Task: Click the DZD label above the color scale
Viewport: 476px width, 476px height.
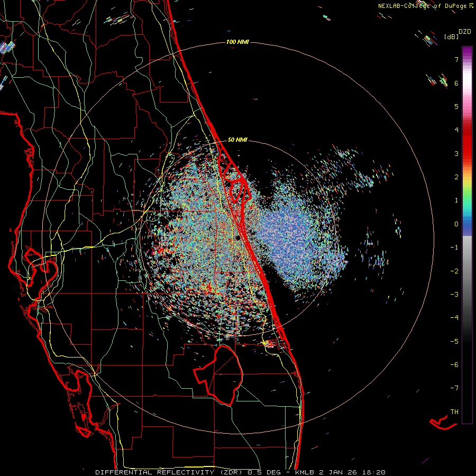Action: 465,32
